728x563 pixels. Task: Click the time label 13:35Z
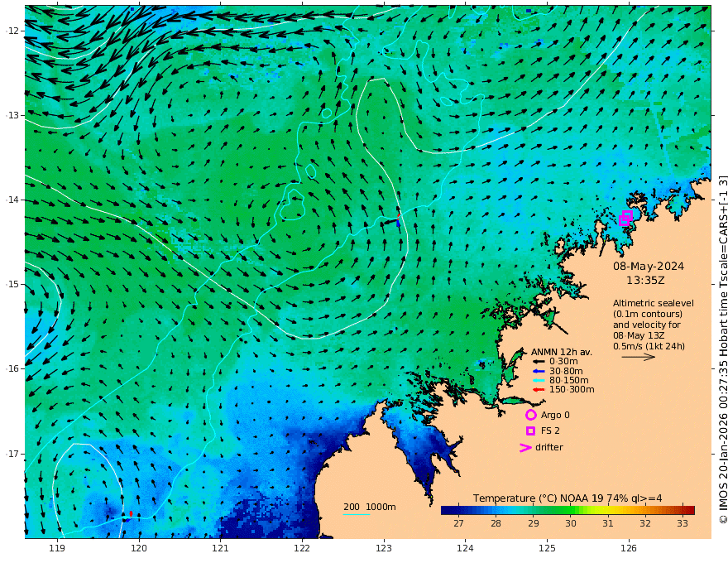pyautogui.click(x=645, y=281)
